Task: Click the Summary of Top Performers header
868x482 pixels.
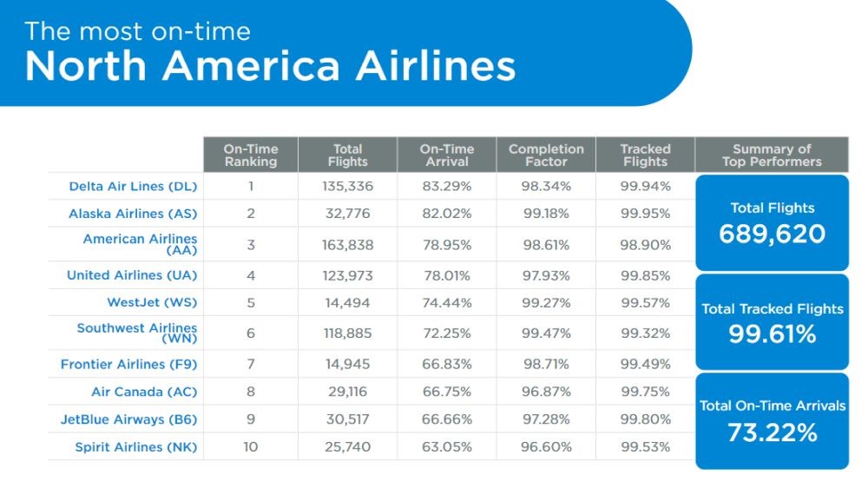Action: pos(772,155)
